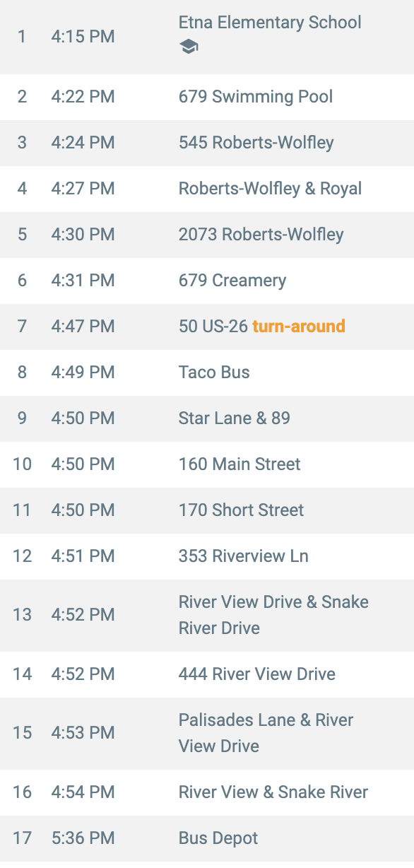
Task: Click the 2073 Roberts-Wolfley stop
Action: (x=207, y=235)
